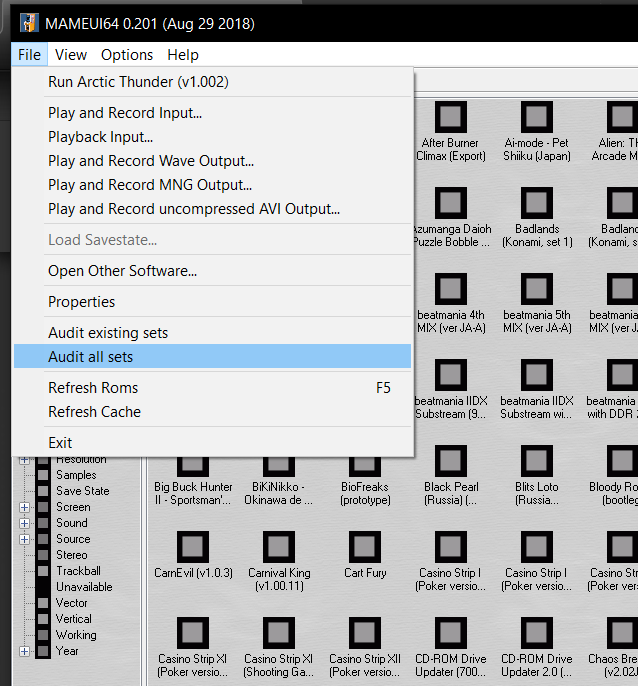Select Blits Loto (Russia) game icon
Image resolution: width=638 pixels, height=686 pixels.
[x=537, y=462]
